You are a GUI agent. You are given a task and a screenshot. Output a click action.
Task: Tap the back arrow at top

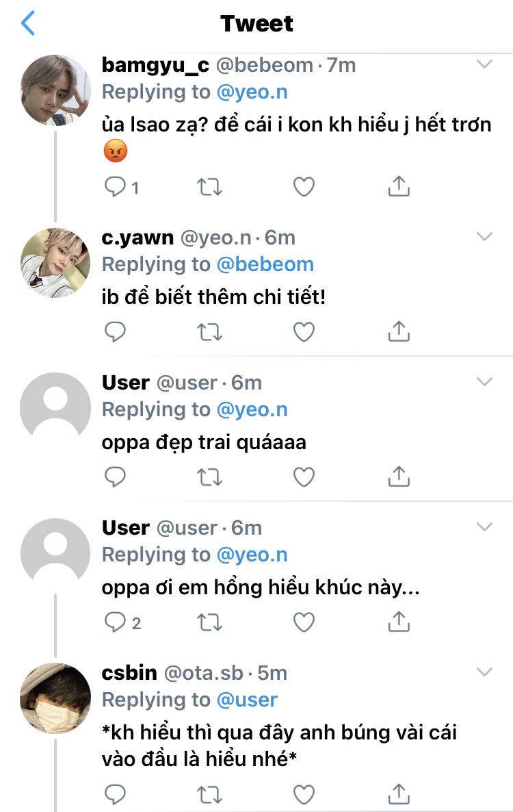(x=27, y=23)
